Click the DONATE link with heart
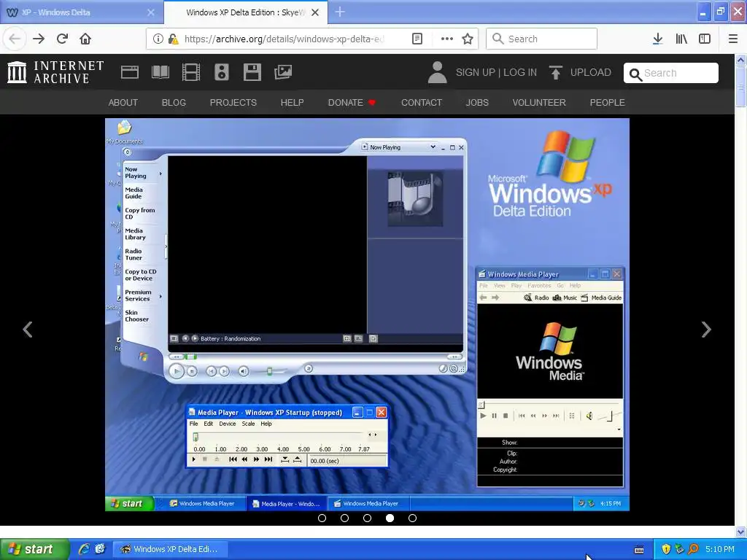The height and width of the screenshot is (560, 747). click(352, 102)
